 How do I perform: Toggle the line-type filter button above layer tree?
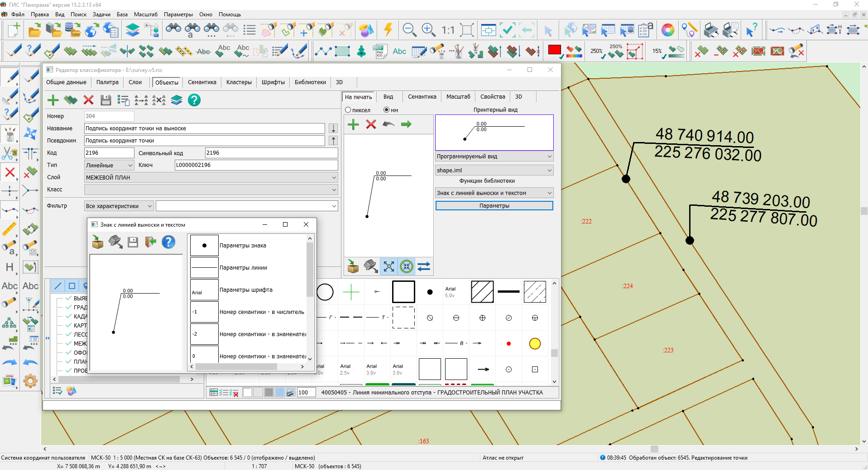tap(58, 285)
